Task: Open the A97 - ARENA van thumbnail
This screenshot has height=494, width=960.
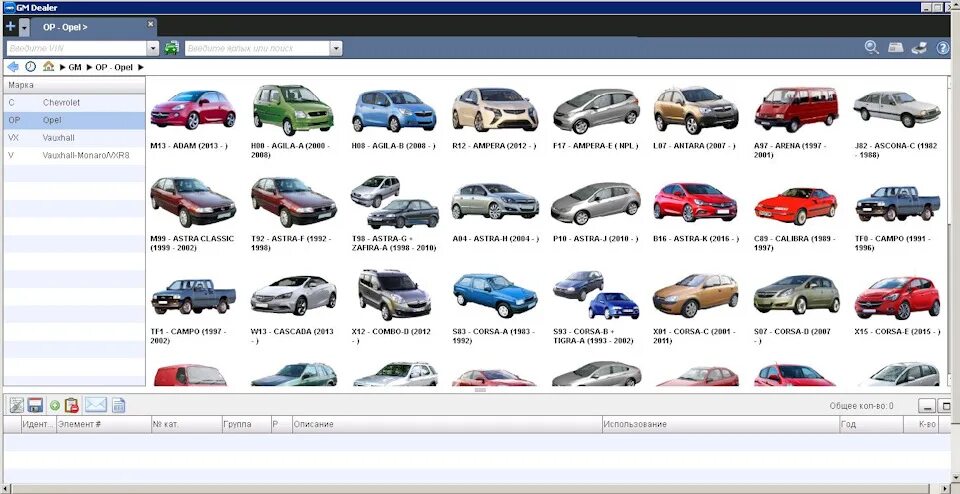Action: 797,110
